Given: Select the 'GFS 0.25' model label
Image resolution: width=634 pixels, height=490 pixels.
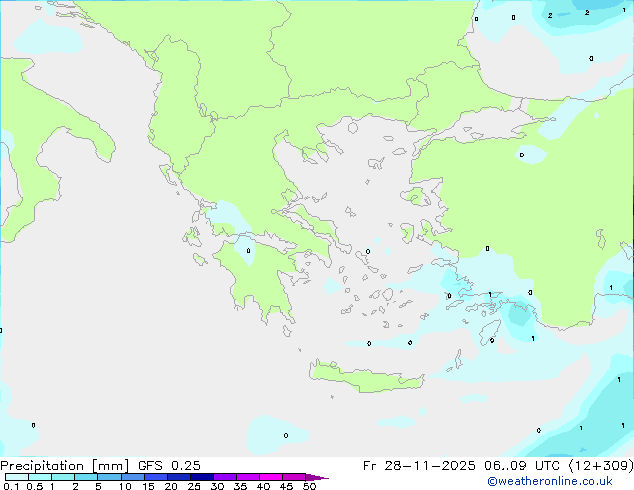Looking at the screenshot, I should (x=169, y=466).
